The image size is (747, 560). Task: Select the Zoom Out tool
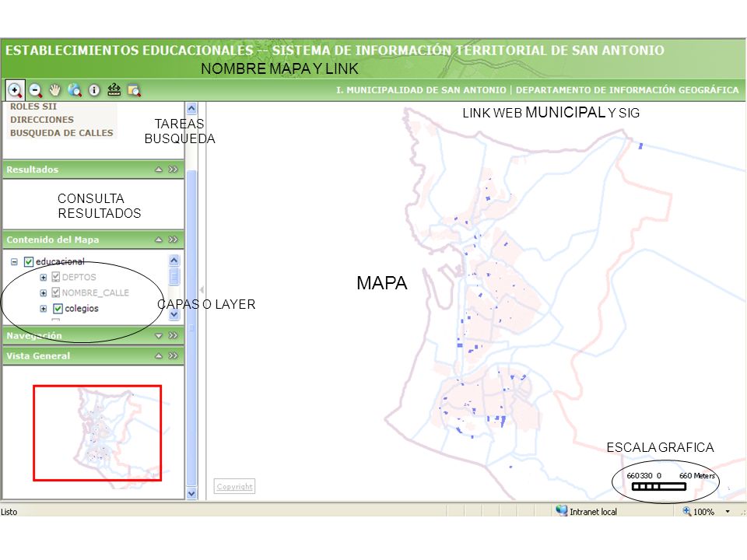point(35,90)
